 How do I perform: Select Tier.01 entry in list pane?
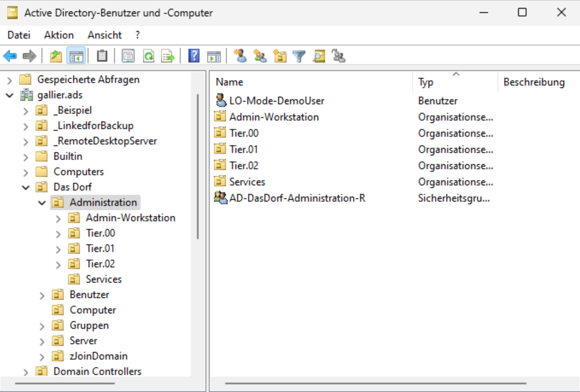click(x=244, y=149)
